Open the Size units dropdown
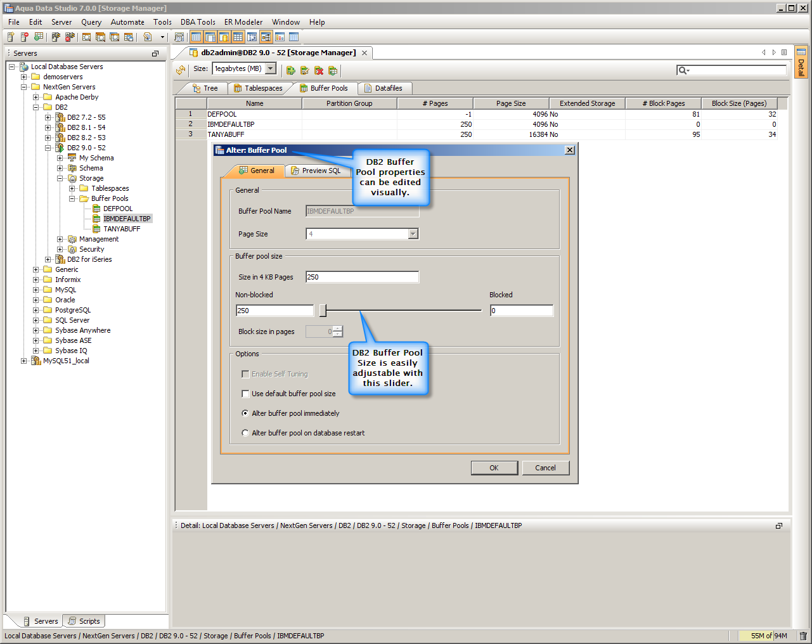812x644 pixels. point(271,68)
